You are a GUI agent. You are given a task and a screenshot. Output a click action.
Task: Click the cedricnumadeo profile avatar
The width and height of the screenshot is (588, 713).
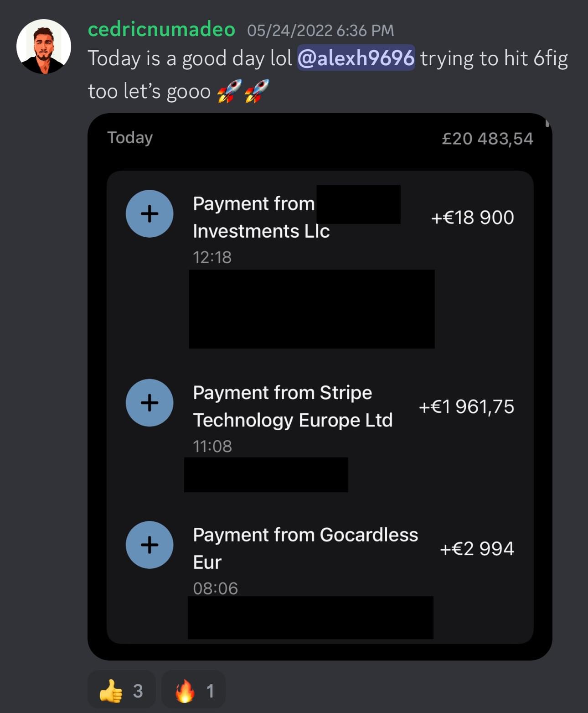(44, 47)
